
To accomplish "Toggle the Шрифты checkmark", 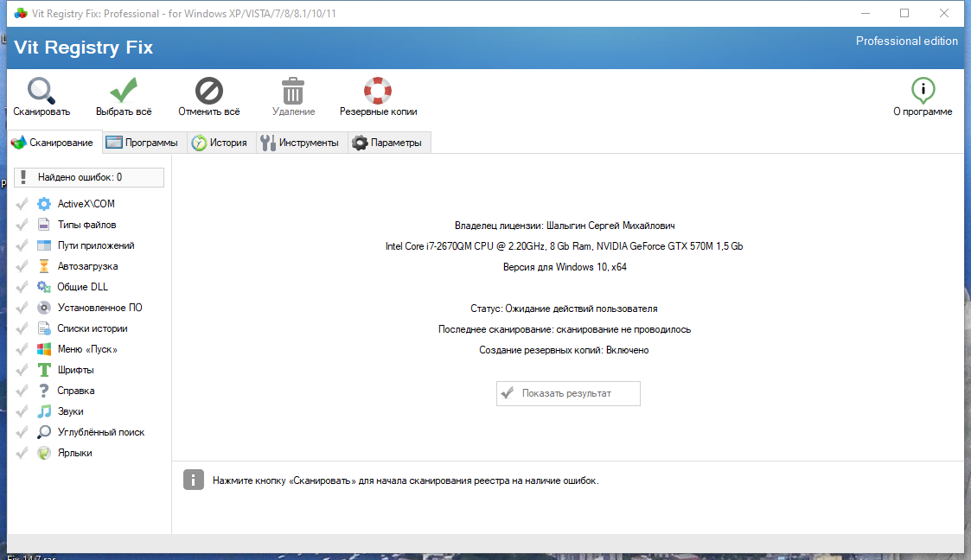I will [22, 370].
